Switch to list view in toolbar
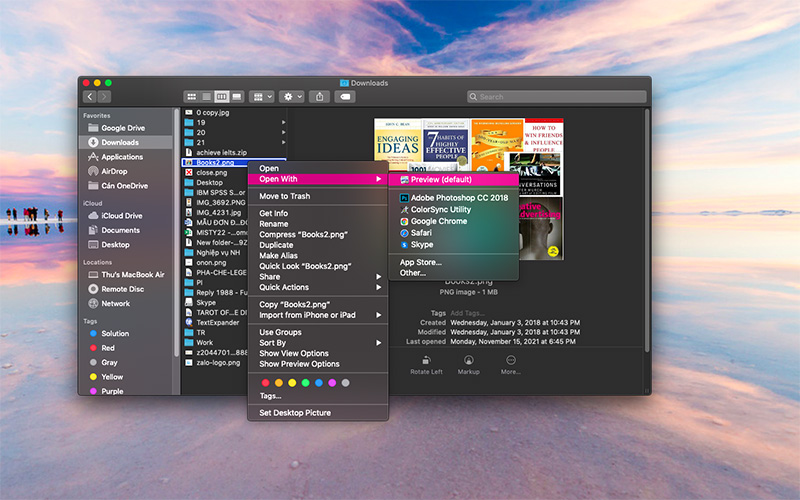 (x=206, y=97)
